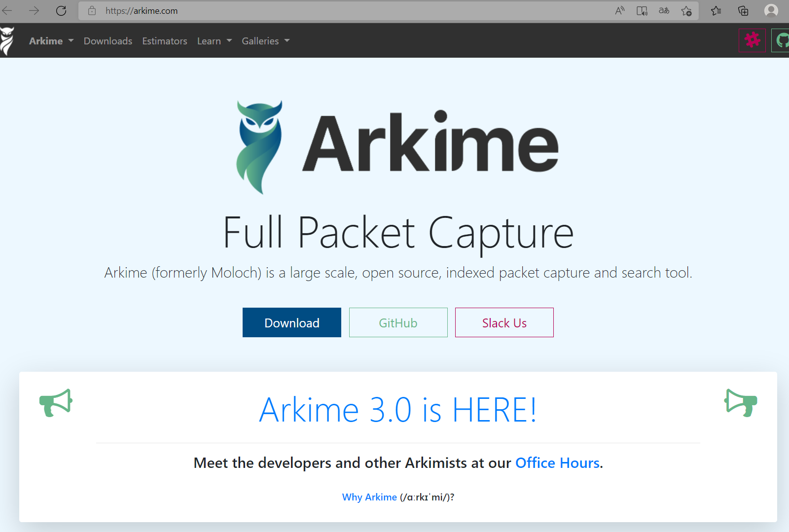Open the browser profile avatar
This screenshot has width=789, height=532.
[x=771, y=10]
